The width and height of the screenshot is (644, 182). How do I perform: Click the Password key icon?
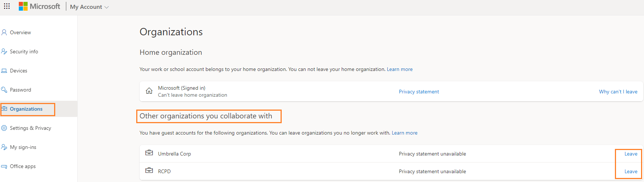click(4, 90)
